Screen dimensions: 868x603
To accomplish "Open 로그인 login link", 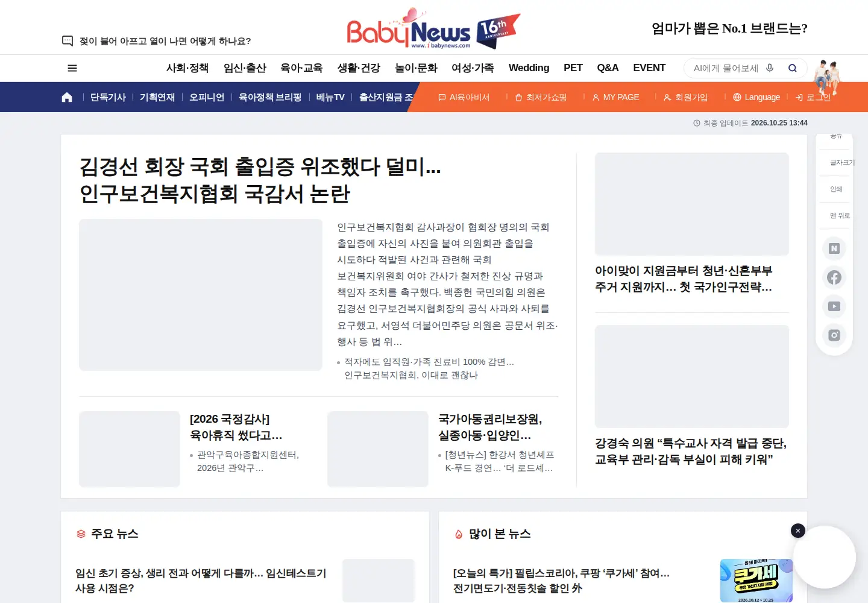I will click(813, 97).
